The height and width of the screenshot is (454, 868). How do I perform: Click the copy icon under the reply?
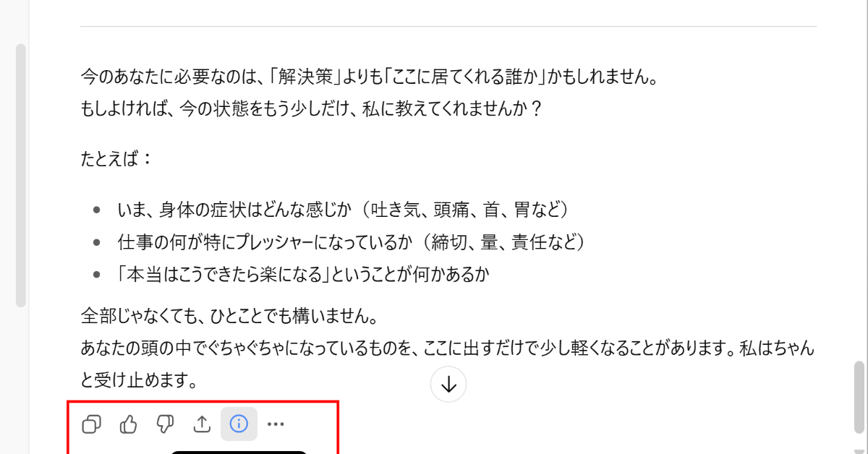(x=91, y=424)
